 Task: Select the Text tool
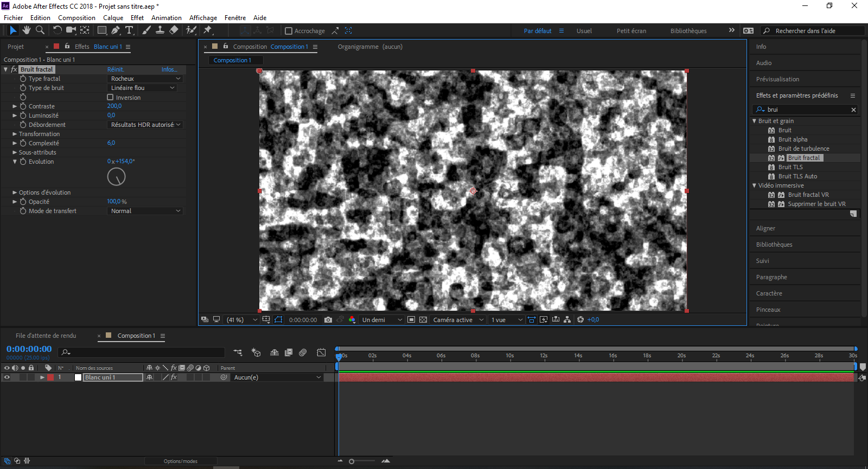point(129,30)
